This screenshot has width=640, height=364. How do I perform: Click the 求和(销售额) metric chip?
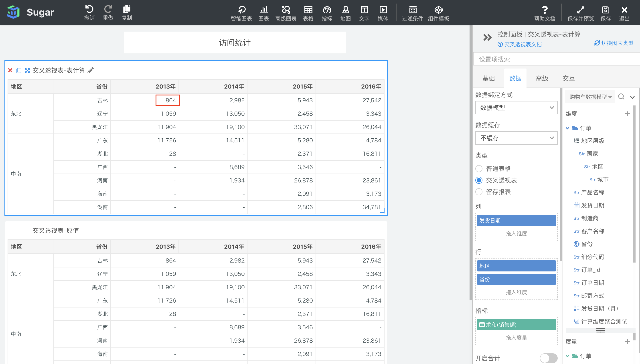516,324
